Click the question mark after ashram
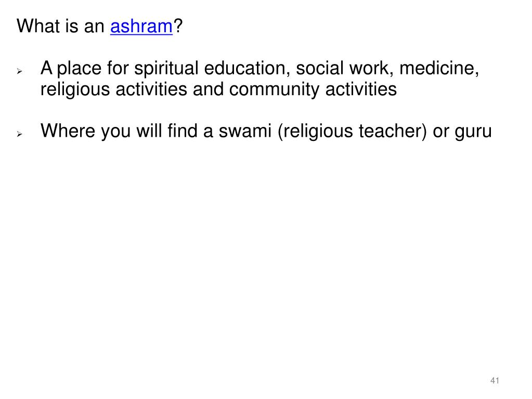Viewport: 532px width, 399px height. 178,26
